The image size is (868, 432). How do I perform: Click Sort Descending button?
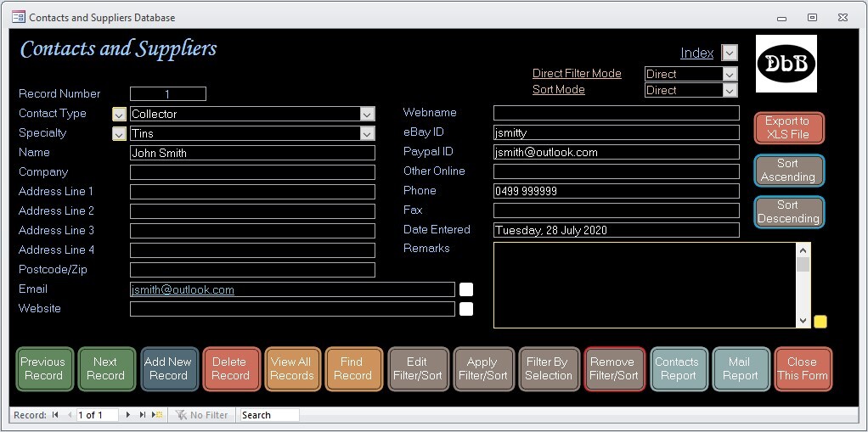point(789,212)
